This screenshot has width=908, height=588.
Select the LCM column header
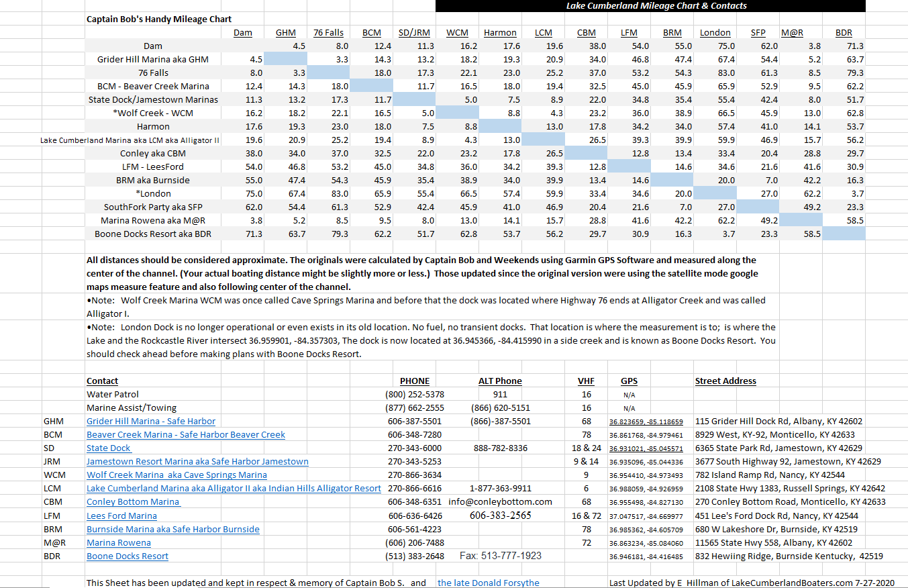[x=544, y=33]
